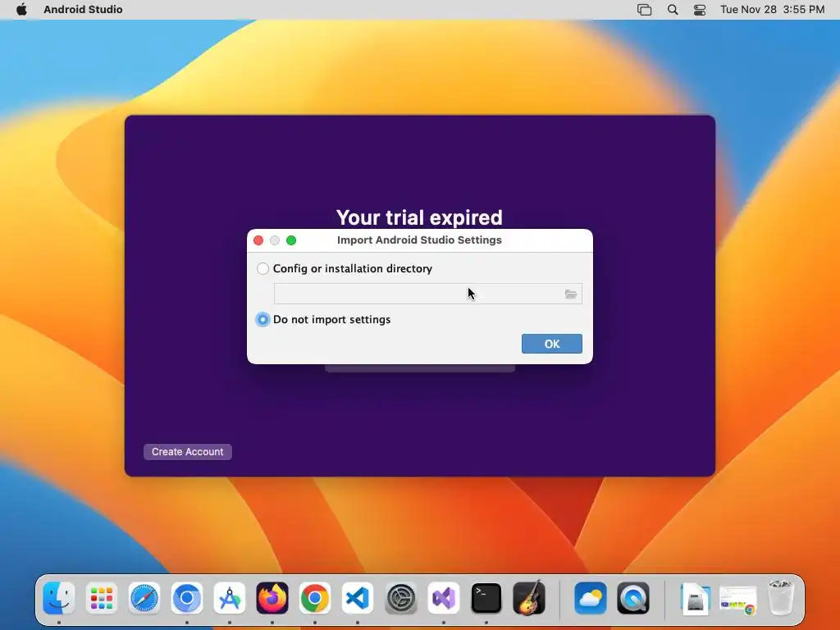Launch Safari from the Dock
The width and height of the screenshot is (840, 630).
tap(144, 598)
